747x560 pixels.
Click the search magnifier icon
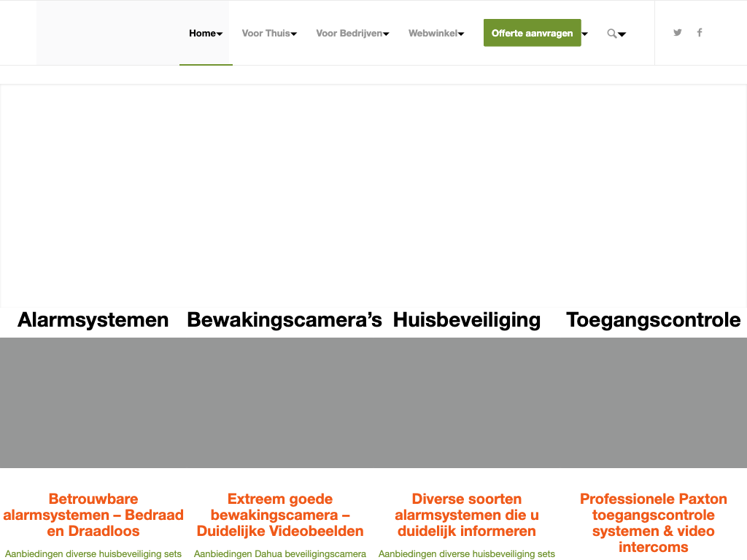(x=612, y=34)
